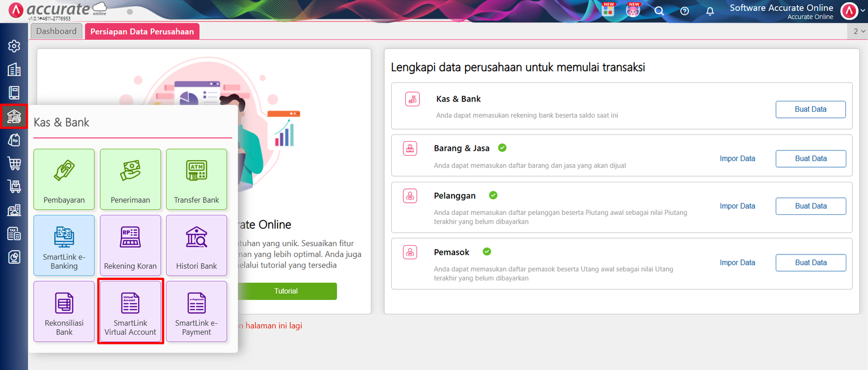868x370 pixels.
Task: Click the search magnifier in header
Action: pos(659,11)
